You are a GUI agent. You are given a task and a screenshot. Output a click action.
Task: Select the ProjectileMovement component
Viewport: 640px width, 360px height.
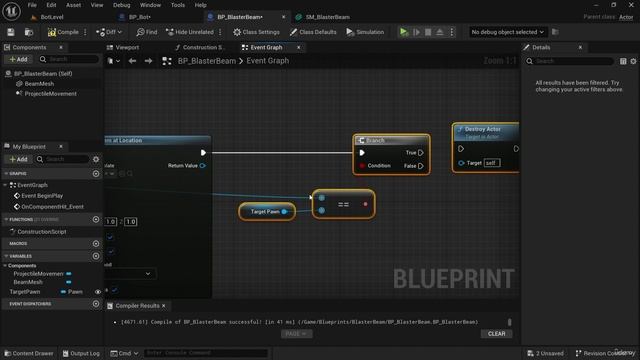click(x=51, y=93)
